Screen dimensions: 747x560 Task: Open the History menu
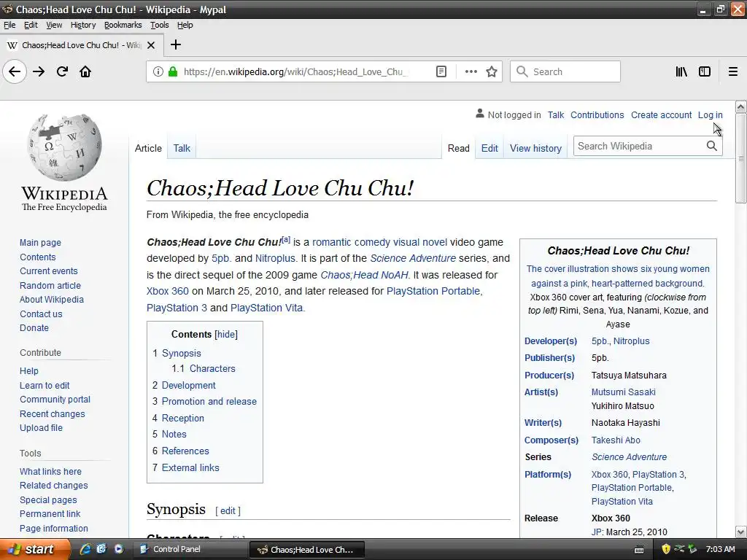point(83,26)
